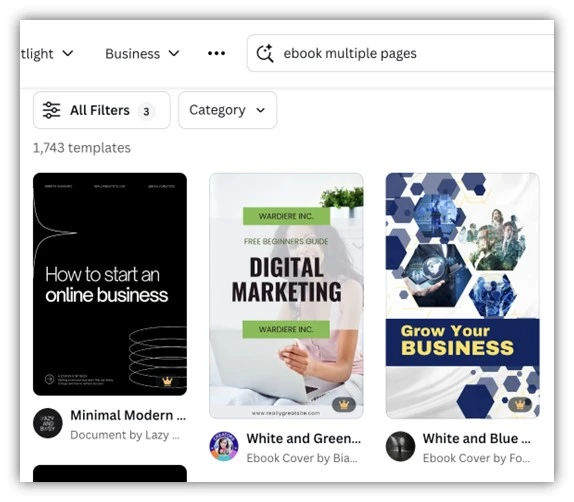Open the three-dots more menu
This screenshot has width=574, height=502.
coord(216,53)
